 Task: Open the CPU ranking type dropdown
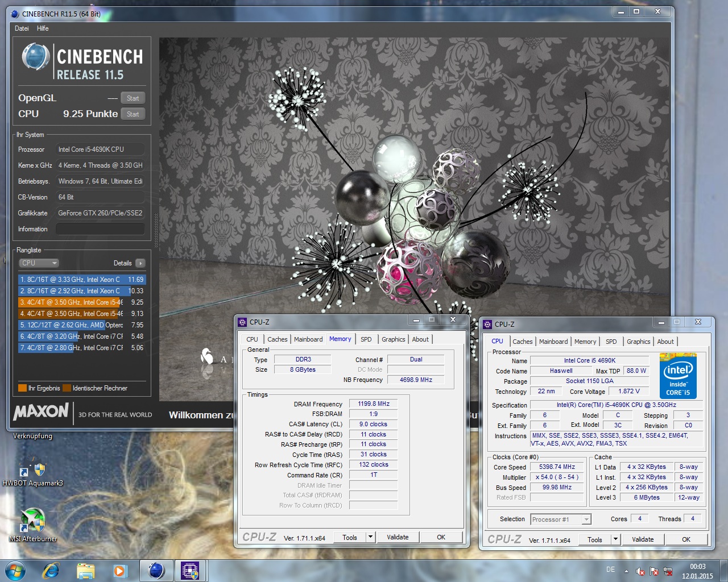click(39, 263)
